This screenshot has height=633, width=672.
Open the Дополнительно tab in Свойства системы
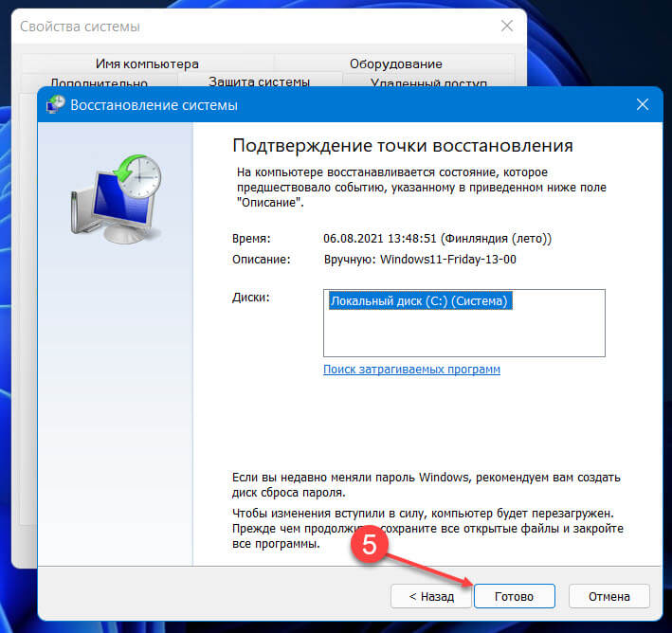point(99,81)
